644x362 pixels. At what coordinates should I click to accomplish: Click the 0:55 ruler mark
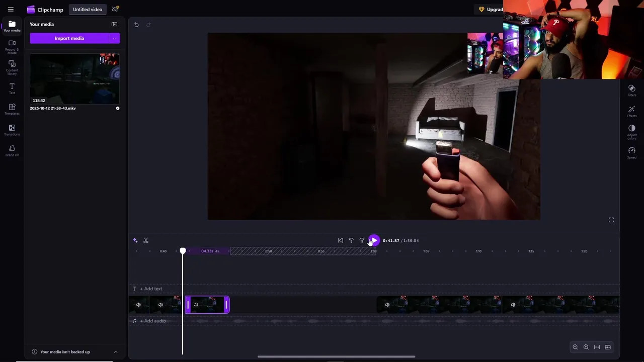click(321, 251)
